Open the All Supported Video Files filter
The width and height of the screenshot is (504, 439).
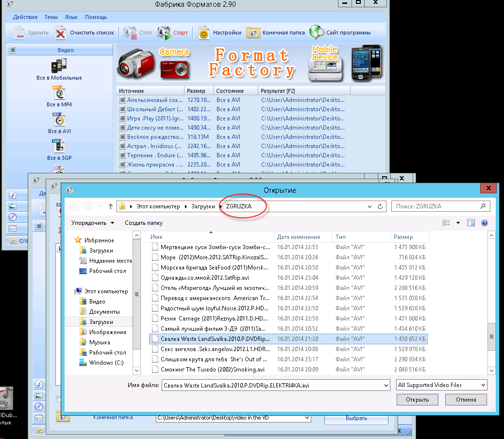(x=441, y=385)
